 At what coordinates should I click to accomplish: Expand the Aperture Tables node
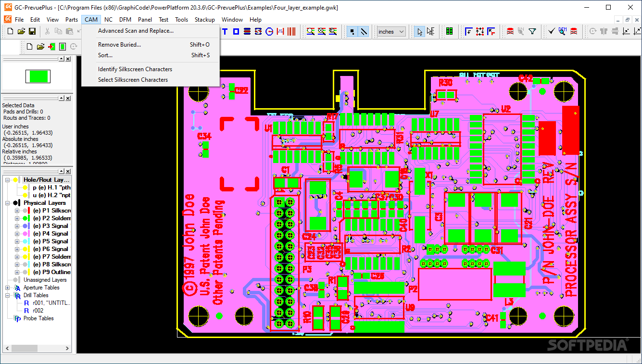pos(8,288)
